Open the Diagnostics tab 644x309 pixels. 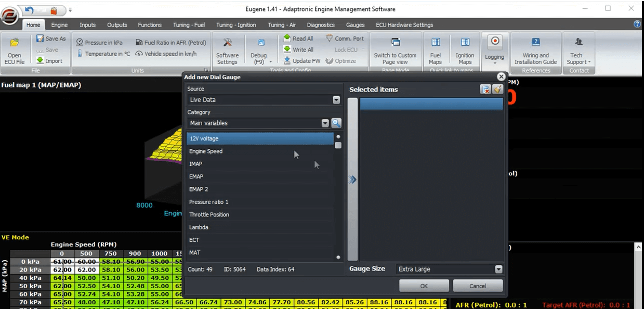click(x=321, y=24)
